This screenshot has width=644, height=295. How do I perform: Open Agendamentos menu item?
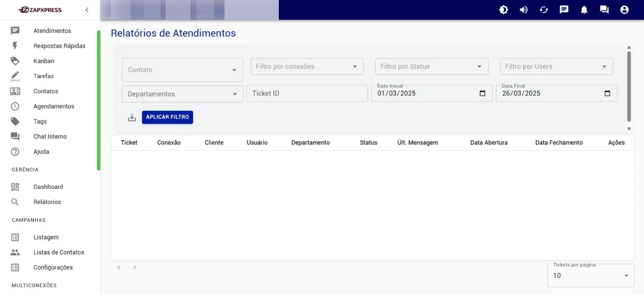tap(54, 106)
